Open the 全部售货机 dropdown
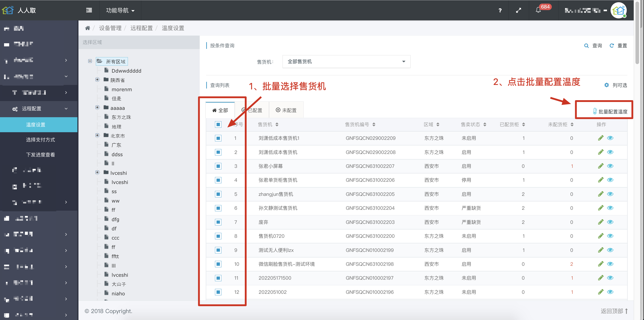The image size is (644, 320). (x=346, y=61)
